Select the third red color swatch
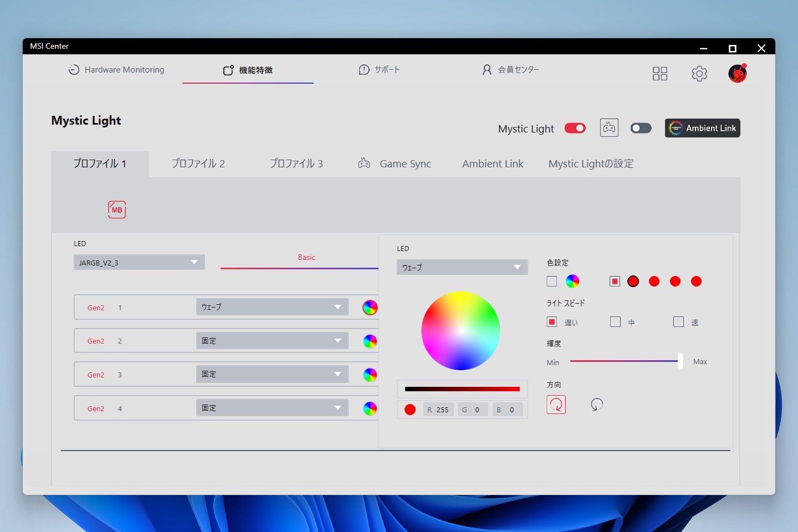The height and width of the screenshot is (532, 798). pyautogui.click(x=675, y=282)
